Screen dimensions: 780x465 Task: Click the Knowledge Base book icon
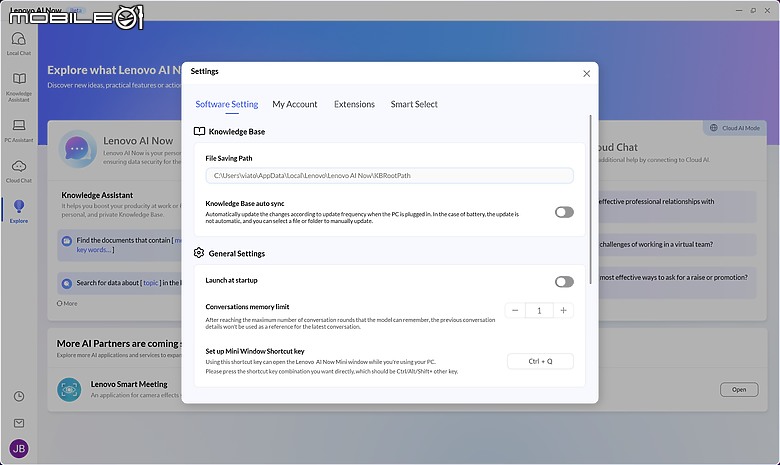coord(199,131)
